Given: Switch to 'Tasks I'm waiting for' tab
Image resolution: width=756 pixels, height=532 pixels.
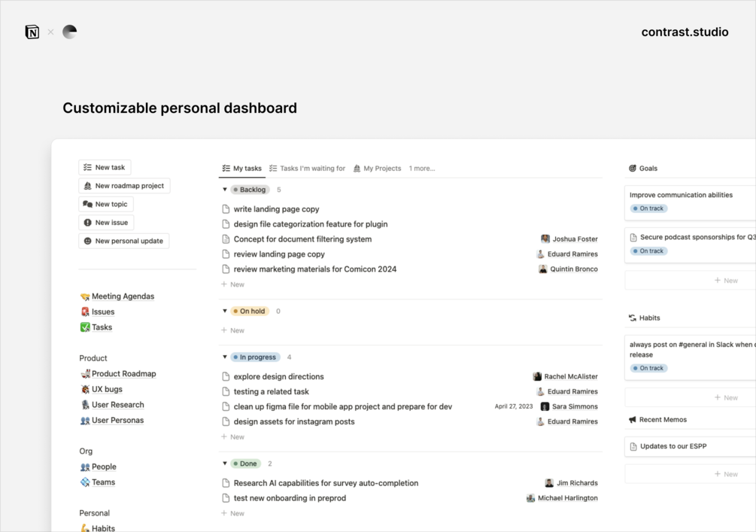Looking at the screenshot, I should (x=307, y=169).
